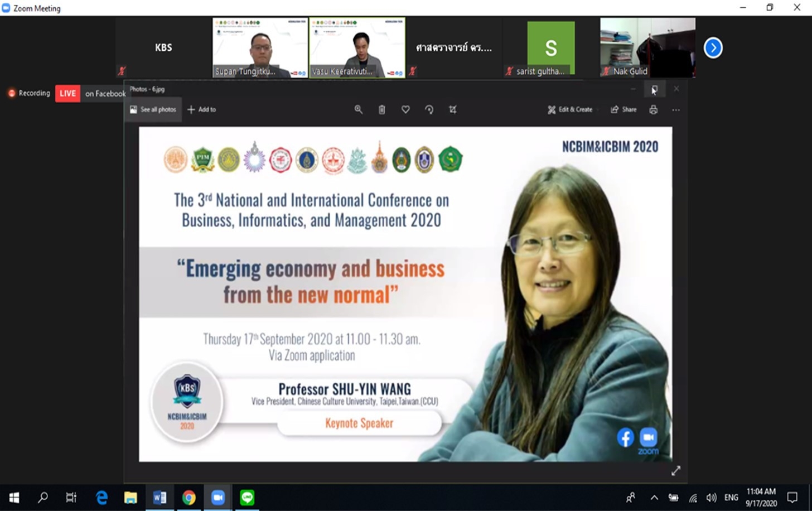The image size is (812, 511).
Task: Maximize the Photos window
Action: [654, 89]
